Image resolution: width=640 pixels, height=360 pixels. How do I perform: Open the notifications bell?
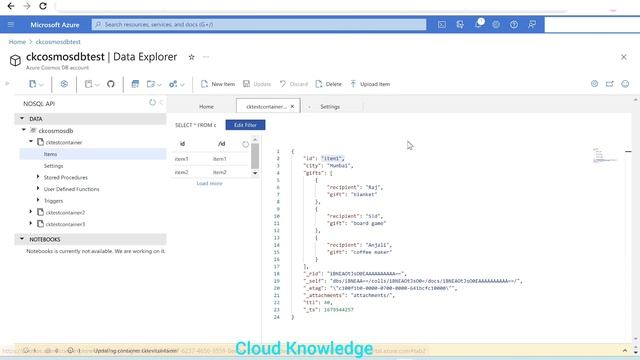(x=478, y=24)
